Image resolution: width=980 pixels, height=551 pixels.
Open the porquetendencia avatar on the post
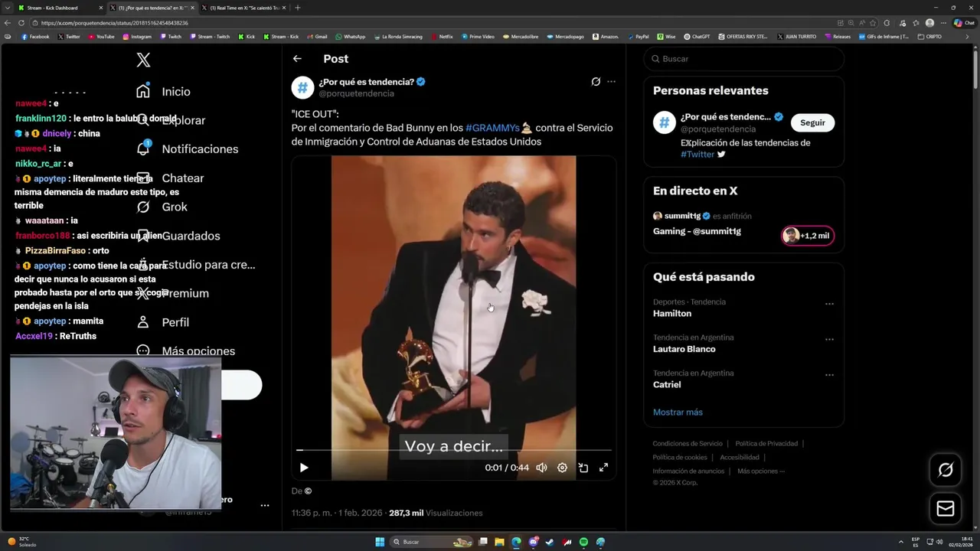coord(302,87)
